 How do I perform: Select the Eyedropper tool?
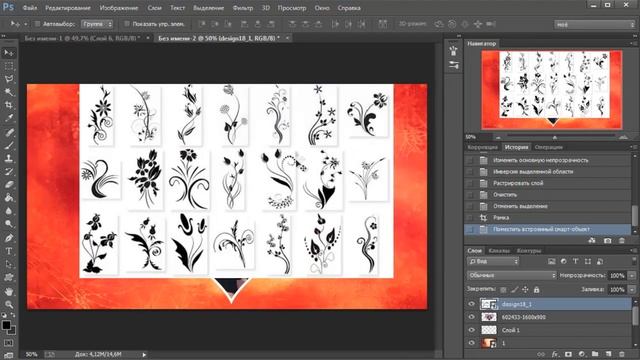click(x=9, y=118)
